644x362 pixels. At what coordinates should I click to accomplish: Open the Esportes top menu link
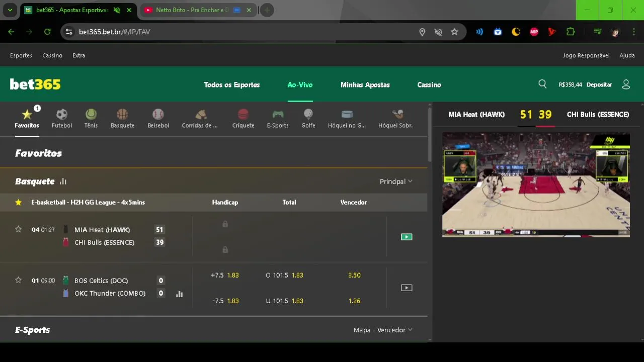pos(21,55)
